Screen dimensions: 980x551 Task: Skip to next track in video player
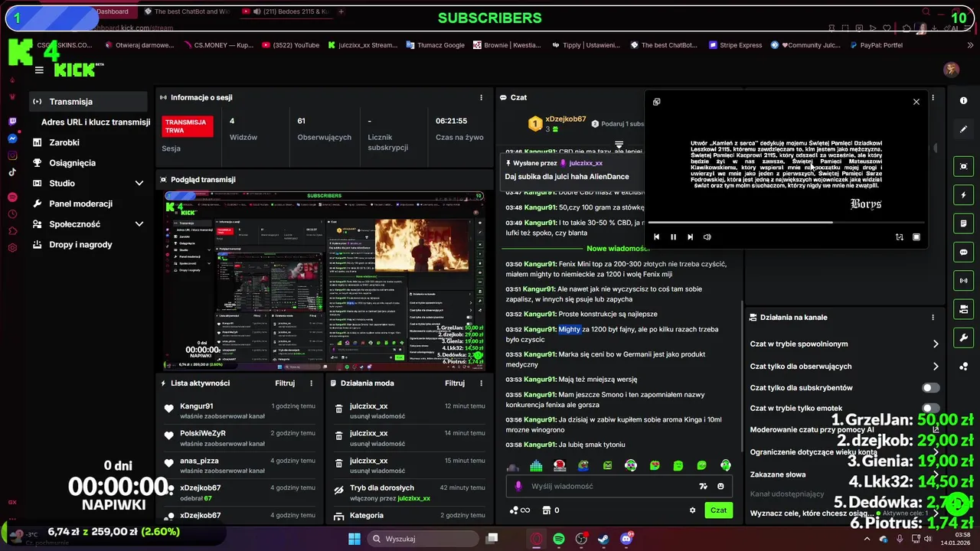click(x=690, y=237)
